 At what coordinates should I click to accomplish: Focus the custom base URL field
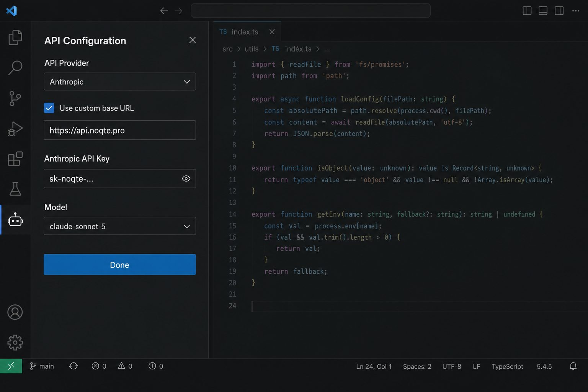120,130
